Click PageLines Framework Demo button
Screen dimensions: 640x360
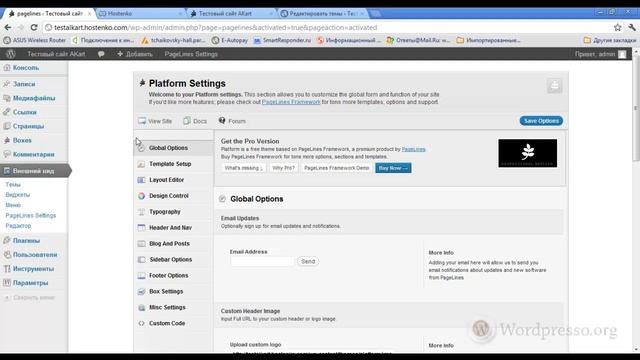click(x=337, y=168)
